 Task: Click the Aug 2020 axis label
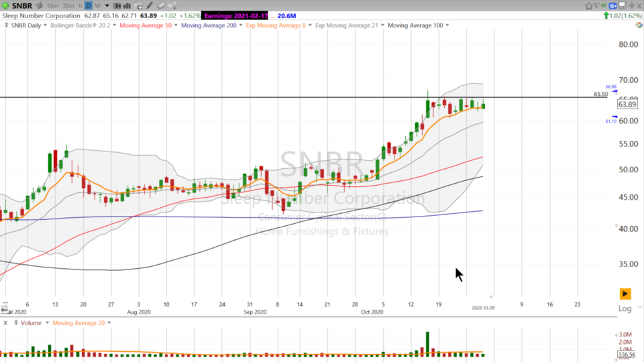(138, 312)
